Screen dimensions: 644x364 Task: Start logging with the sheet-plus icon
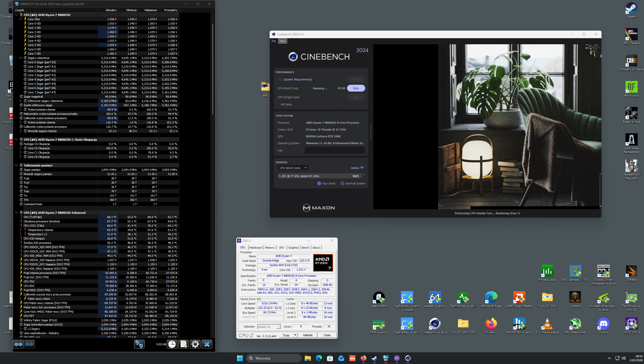184,344
